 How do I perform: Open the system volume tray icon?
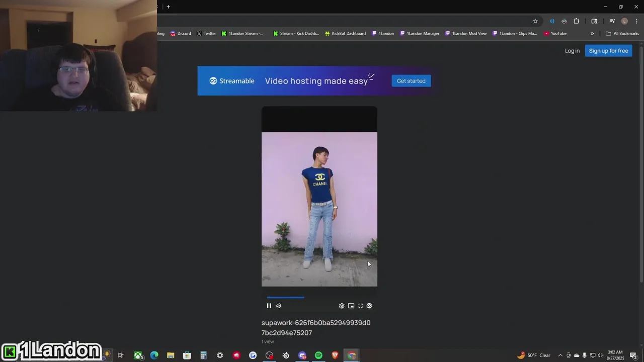point(600,355)
